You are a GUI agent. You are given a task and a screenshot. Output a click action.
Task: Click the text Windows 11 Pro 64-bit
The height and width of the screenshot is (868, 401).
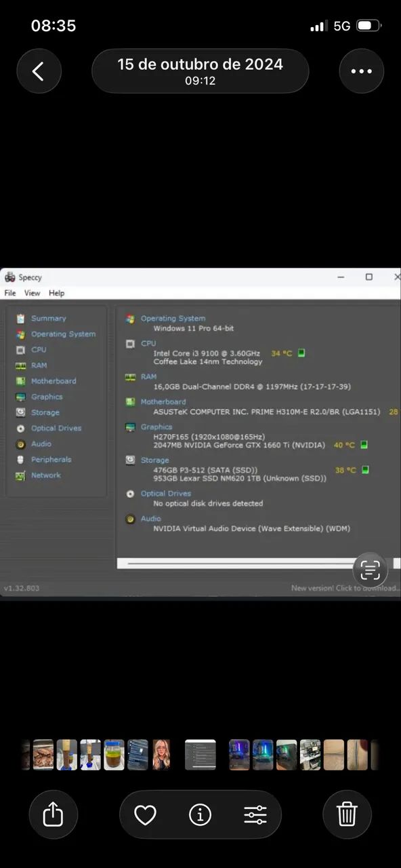coord(194,328)
